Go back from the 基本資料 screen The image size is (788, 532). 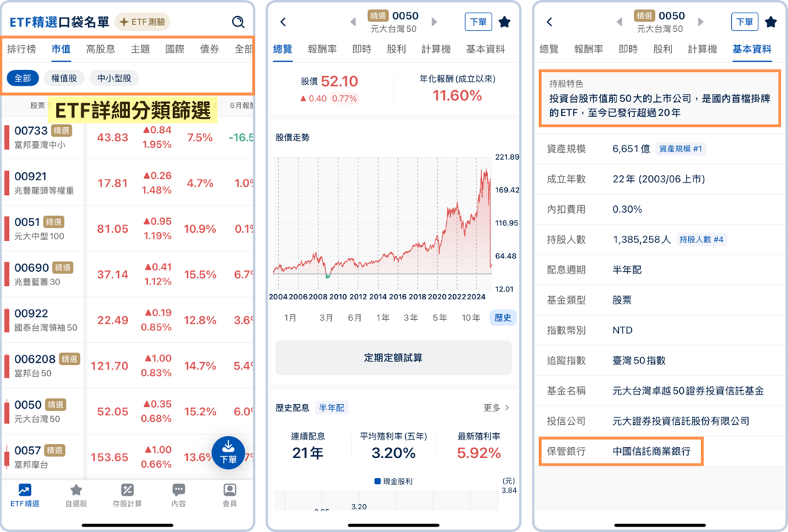[x=549, y=21]
